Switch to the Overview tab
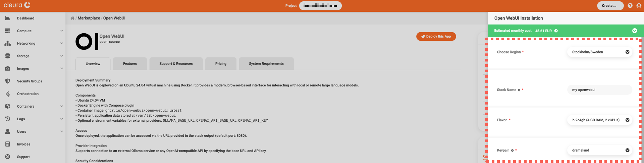 click(93, 64)
